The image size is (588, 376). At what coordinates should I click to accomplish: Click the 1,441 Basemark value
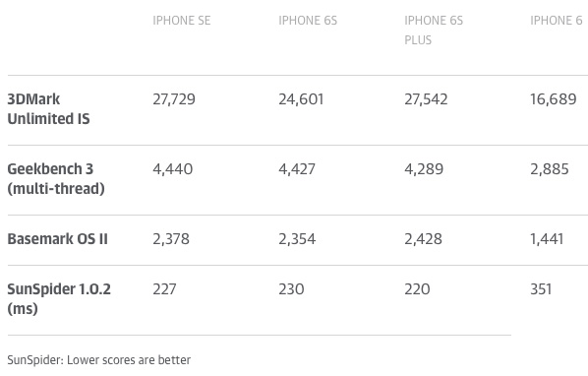[547, 239]
